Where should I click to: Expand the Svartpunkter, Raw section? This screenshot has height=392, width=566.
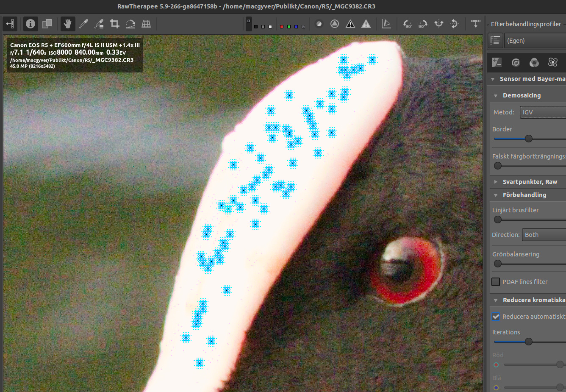coord(496,182)
